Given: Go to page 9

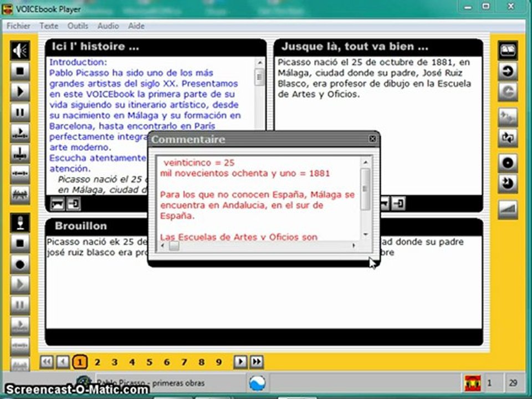Looking at the screenshot, I should 219,362.
